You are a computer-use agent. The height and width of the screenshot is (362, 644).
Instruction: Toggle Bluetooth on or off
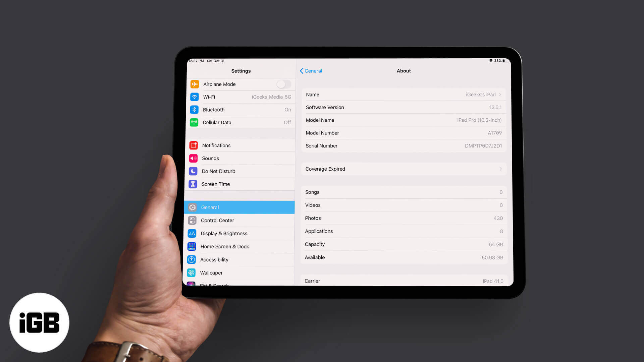(240, 110)
